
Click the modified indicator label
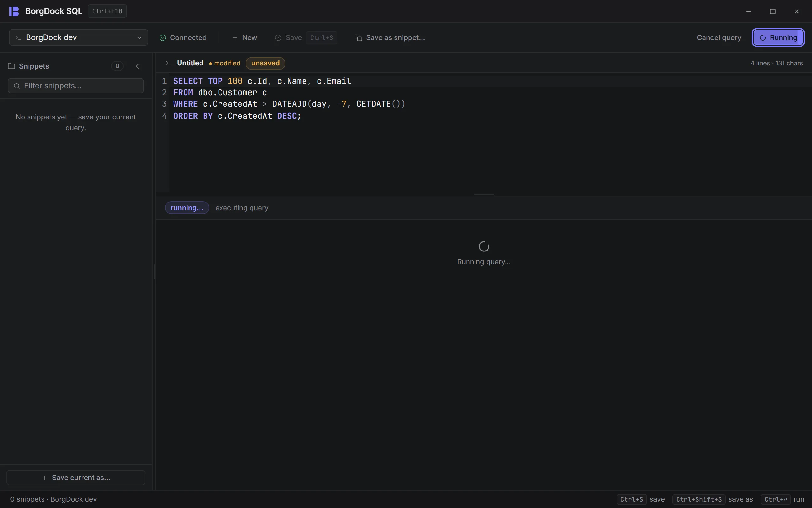(x=225, y=63)
